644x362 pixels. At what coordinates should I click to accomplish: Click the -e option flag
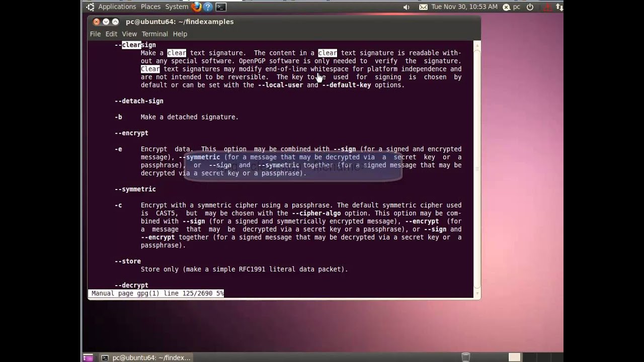point(118,149)
